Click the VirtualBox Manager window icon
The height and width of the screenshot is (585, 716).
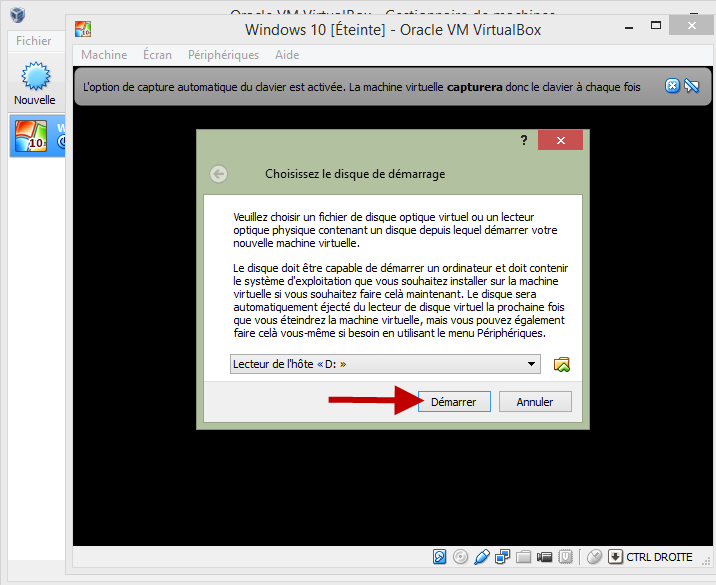tap(17, 15)
